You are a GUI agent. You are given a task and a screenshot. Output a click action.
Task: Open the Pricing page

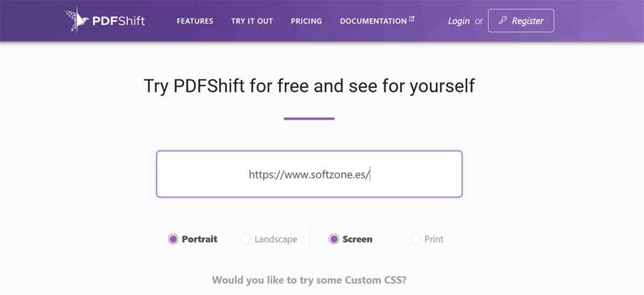tap(306, 21)
